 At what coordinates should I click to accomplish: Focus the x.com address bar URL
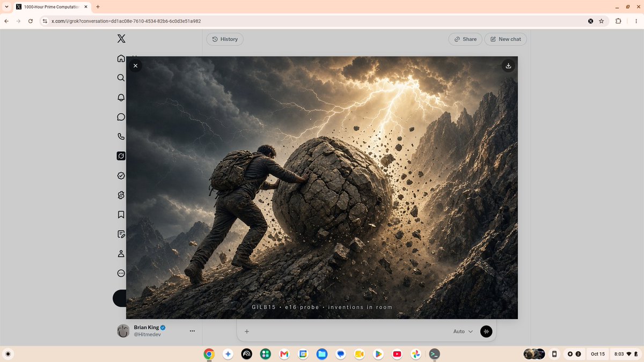click(x=126, y=21)
